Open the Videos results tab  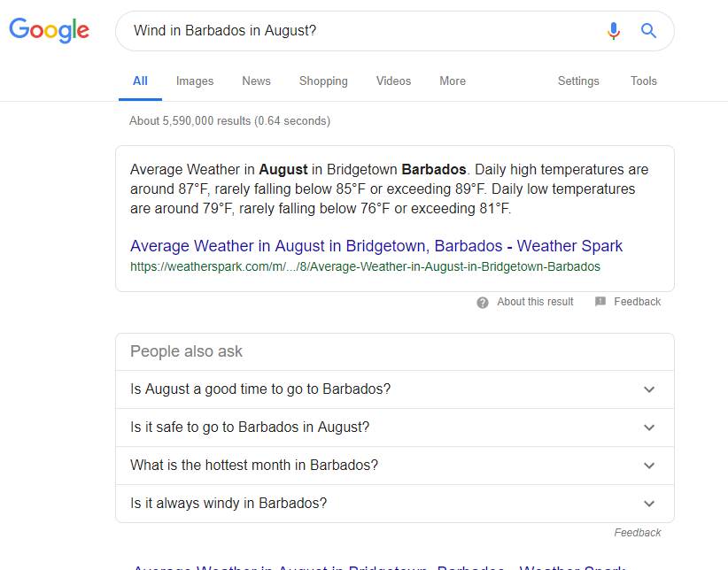point(393,81)
